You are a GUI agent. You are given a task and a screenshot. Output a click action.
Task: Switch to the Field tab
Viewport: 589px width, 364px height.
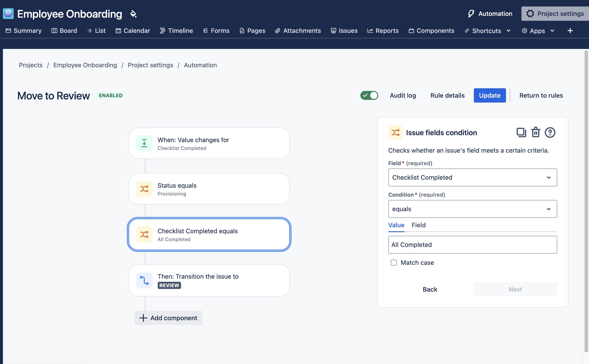(418, 225)
